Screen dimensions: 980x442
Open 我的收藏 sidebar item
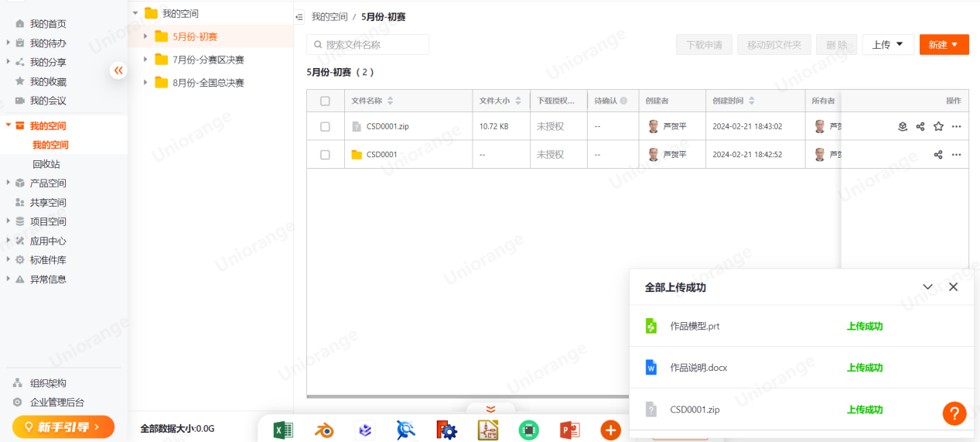(48, 81)
